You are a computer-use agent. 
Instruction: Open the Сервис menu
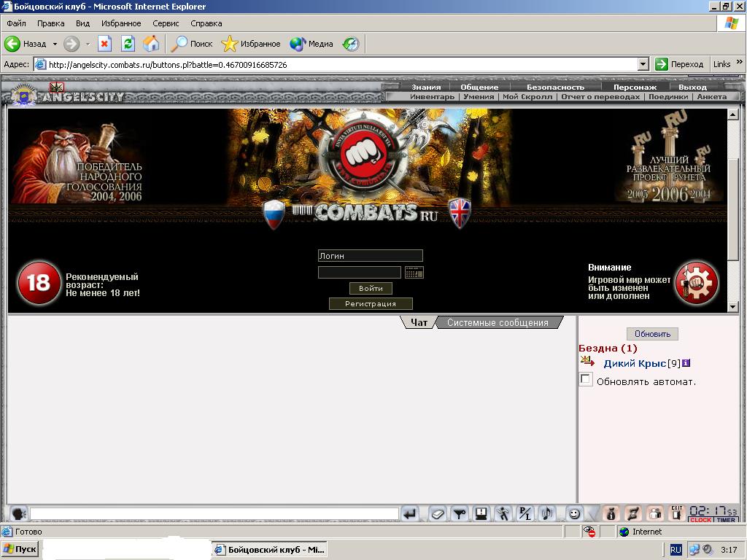166,23
